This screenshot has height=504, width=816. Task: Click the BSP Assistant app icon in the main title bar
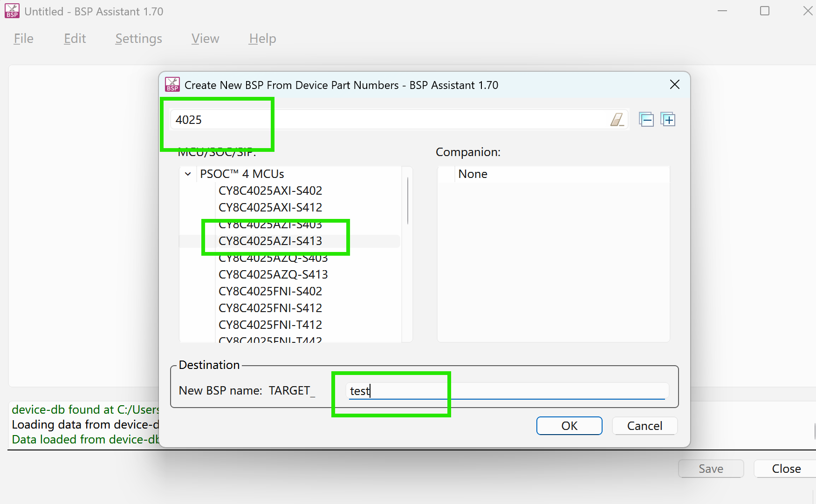(x=12, y=11)
